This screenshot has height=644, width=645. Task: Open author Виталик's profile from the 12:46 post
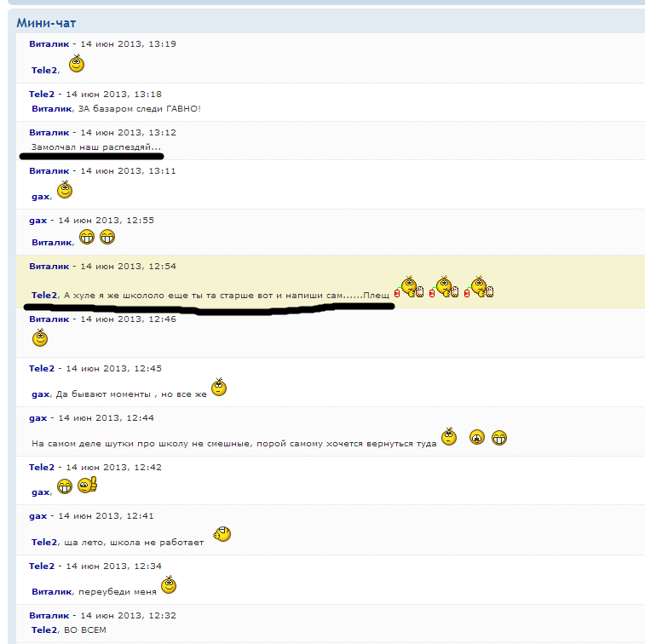click(x=49, y=319)
